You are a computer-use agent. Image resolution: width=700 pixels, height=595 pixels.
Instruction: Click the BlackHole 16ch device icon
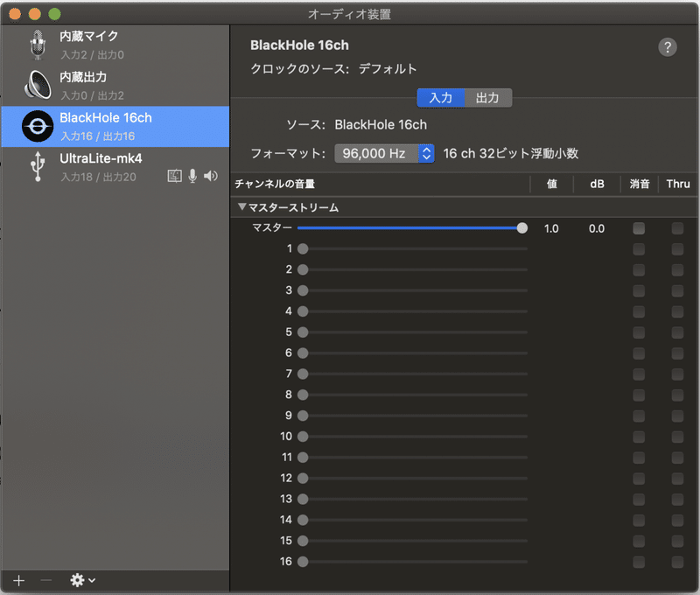[35, 125]
